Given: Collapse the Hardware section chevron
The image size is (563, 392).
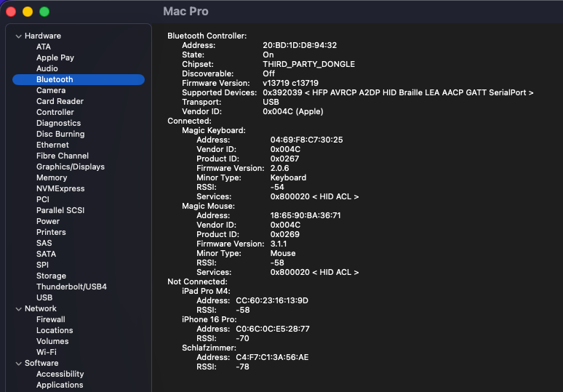Looking at the screenshot, I should [19, 36].
